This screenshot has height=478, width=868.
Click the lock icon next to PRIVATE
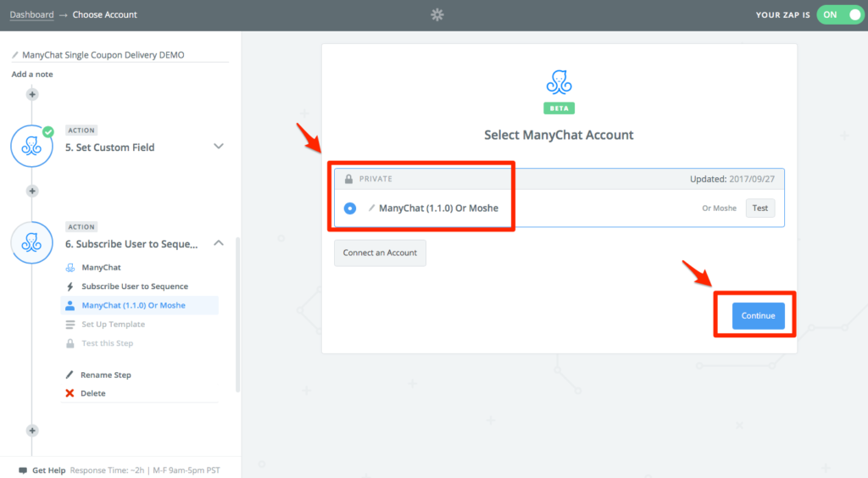[348, 179]
